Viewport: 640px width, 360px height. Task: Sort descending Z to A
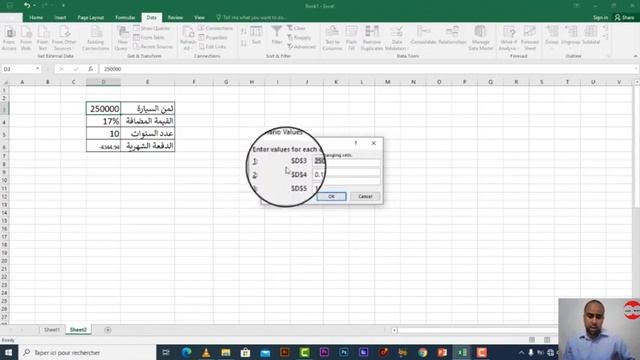[x=244, y=43]
